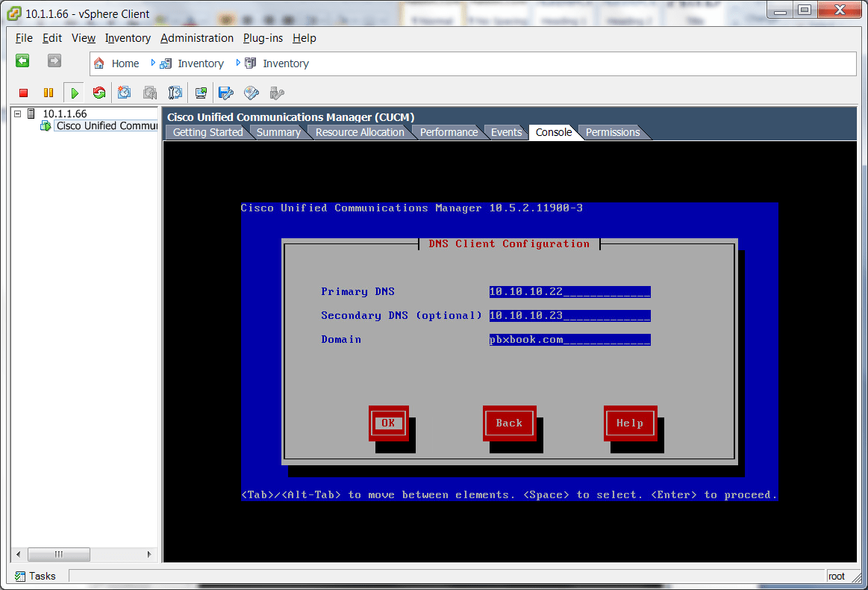Viewport: 868px width, 590px height.
Task: Click the Primary DNS input field
Action: (x=569, y=292)
